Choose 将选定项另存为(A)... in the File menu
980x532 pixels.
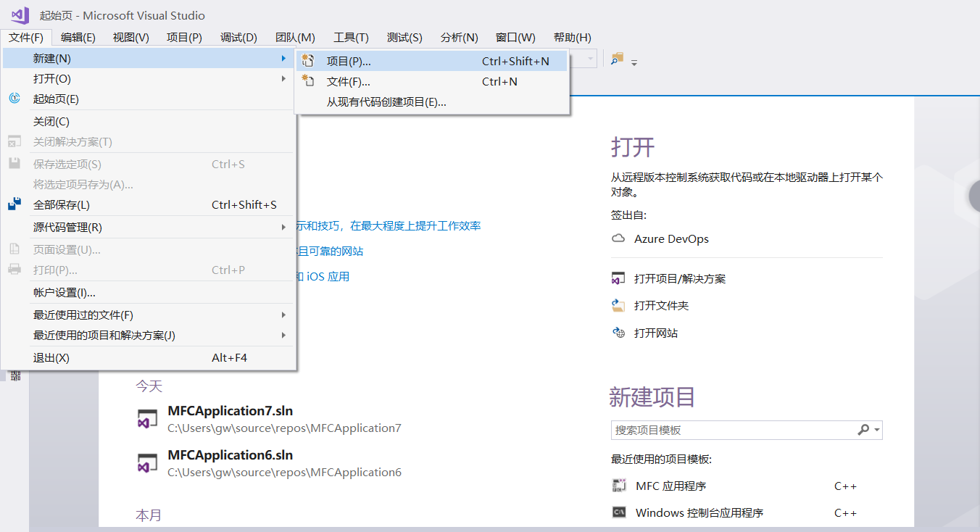(x=149, y=184)
